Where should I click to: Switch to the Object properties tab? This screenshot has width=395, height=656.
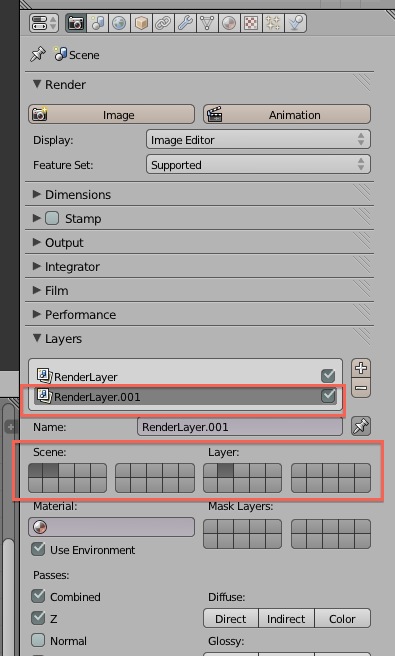click(141, 23)
